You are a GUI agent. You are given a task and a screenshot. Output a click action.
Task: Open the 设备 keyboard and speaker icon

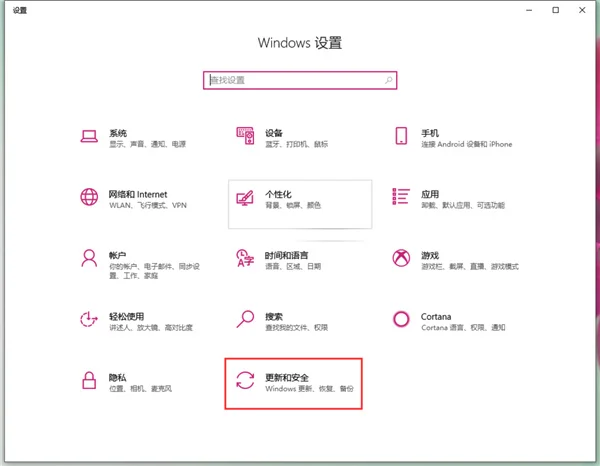(x=245, y=136)
